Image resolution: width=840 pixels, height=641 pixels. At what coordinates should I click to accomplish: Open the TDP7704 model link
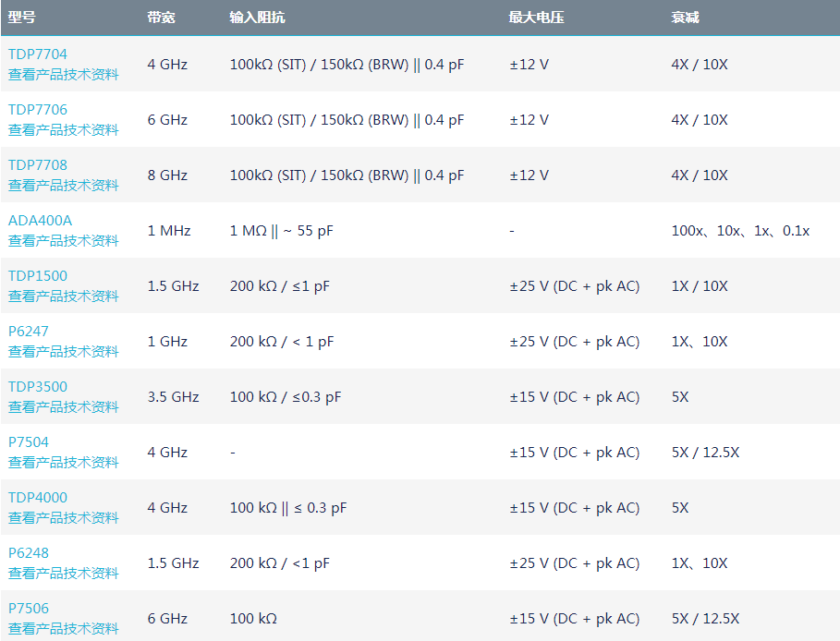coord(38,54)
